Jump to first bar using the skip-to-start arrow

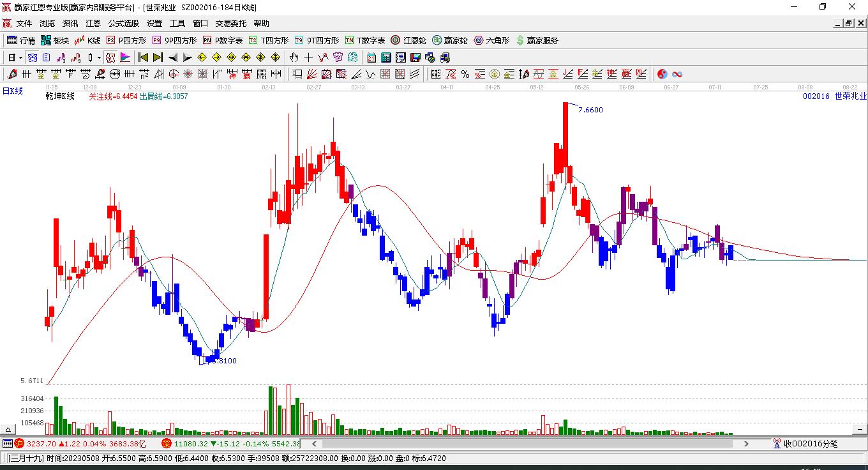(x=144, y=57)
